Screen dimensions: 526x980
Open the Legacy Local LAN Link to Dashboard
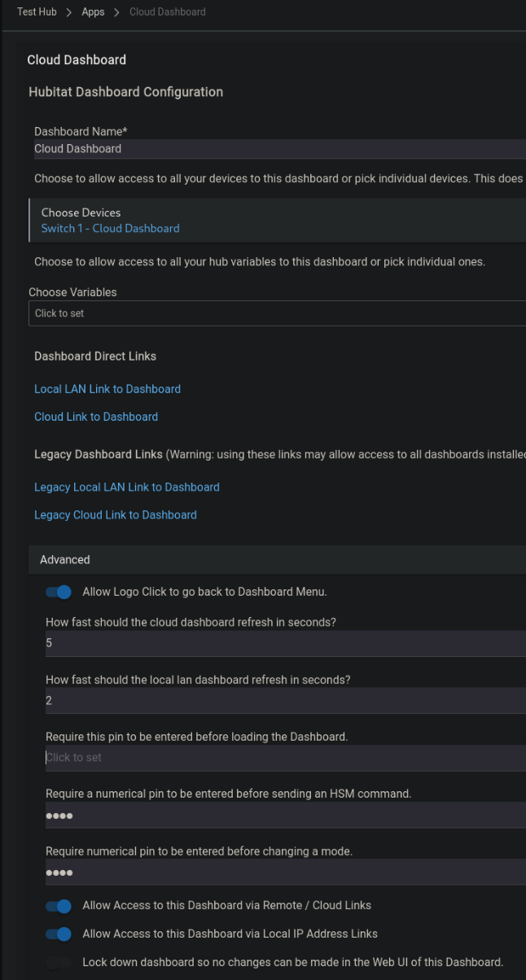click(x=126, y=487)
